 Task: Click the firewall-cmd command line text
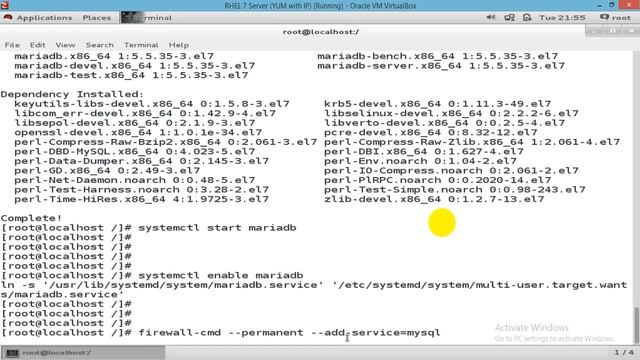[289, 333]
